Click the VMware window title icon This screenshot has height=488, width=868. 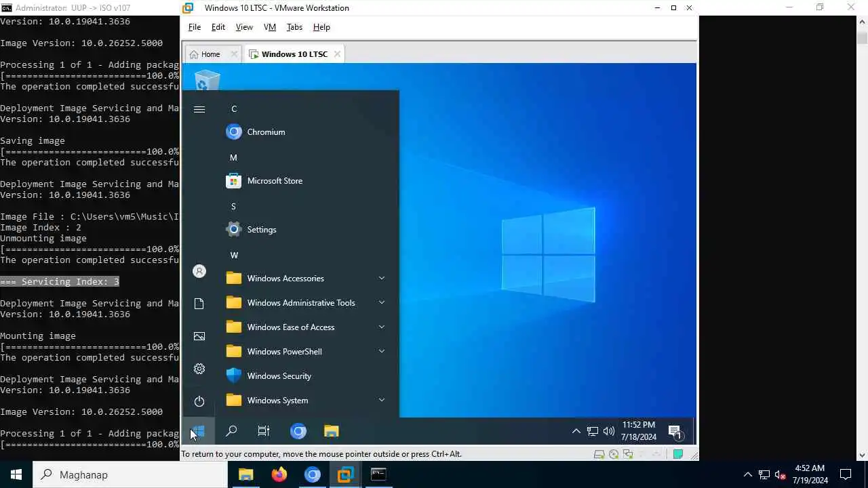[189, 8]
